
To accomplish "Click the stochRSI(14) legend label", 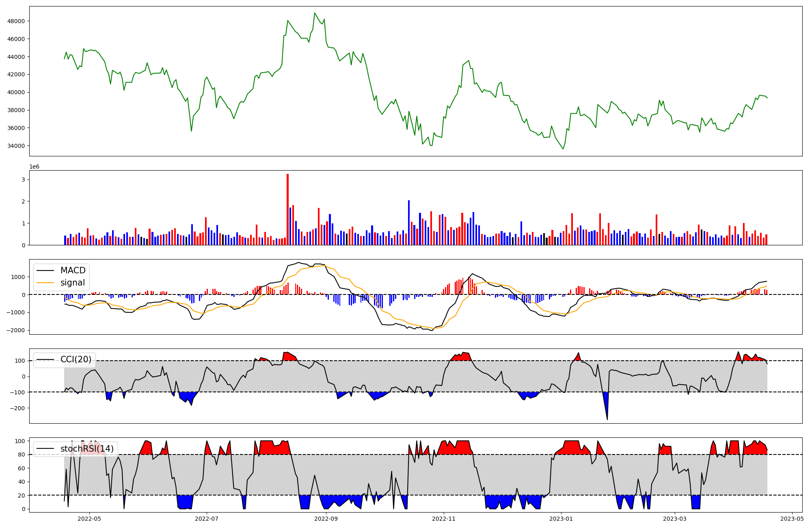I will [x=86, y=449].
